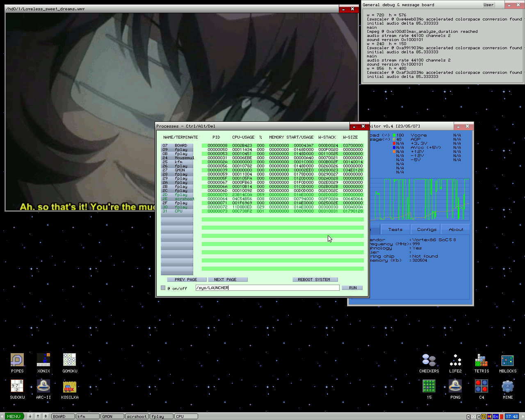Screen dimensions: 525x420
Task: Toggle the crossed-out tray icon
Action: 489,416
